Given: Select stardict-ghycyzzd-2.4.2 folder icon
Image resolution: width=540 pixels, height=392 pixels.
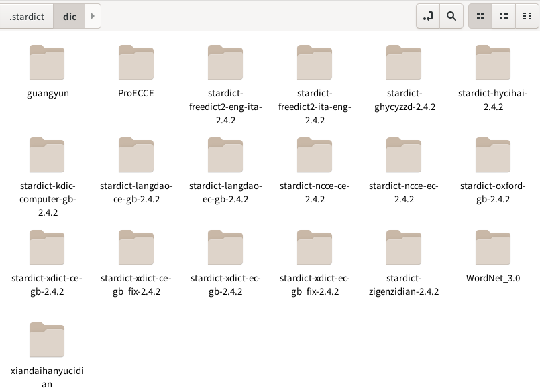Looking at the screenshot, I should click(x=404, y=62).
